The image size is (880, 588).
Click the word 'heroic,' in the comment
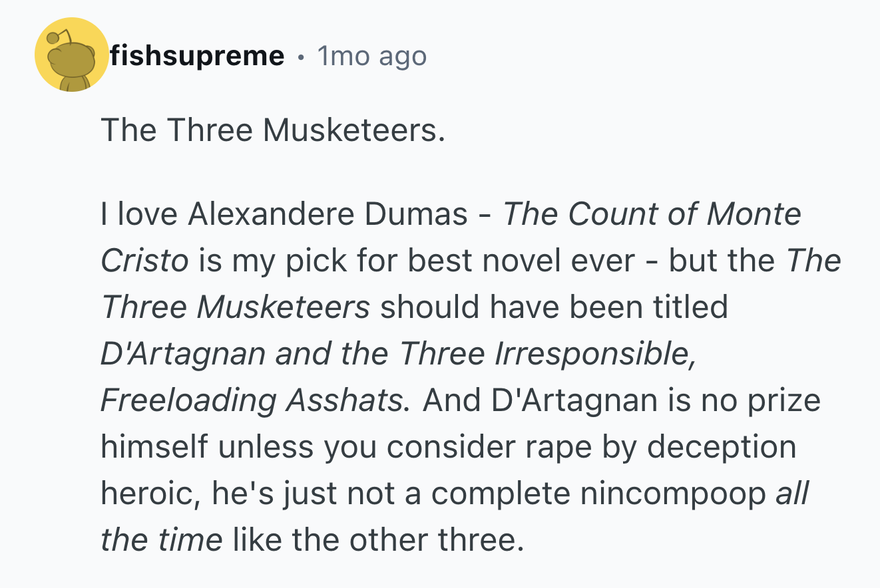click(152, 494)
